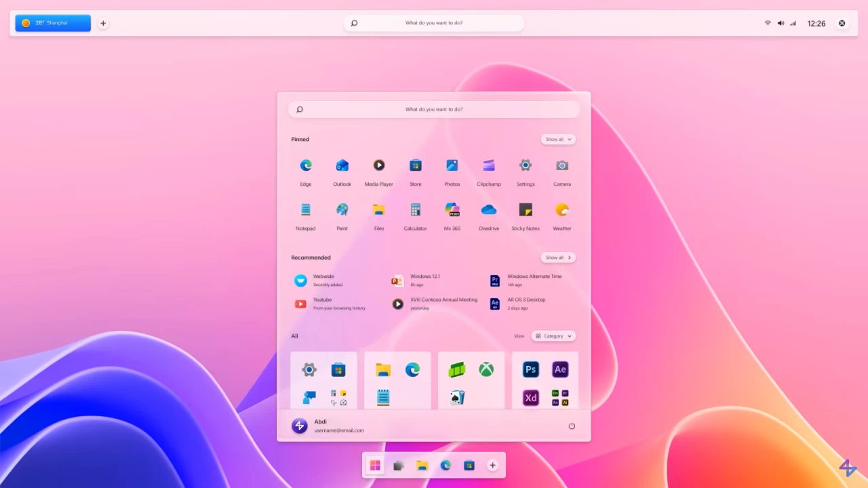Open the Category view dropdown
Viewport: 868px width, 488px height.
pos(553,336)
